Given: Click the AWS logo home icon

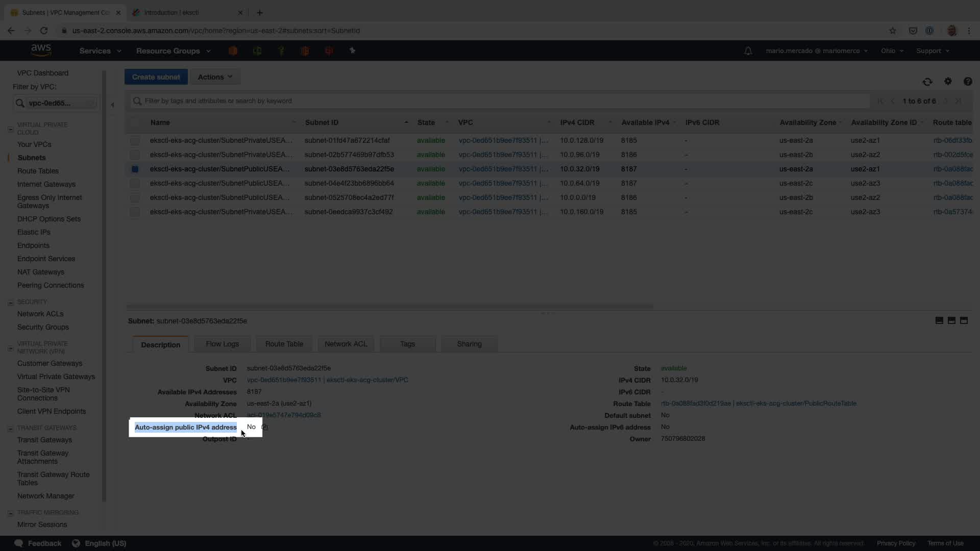Looking at the screenshot, I should click(41, 50).
